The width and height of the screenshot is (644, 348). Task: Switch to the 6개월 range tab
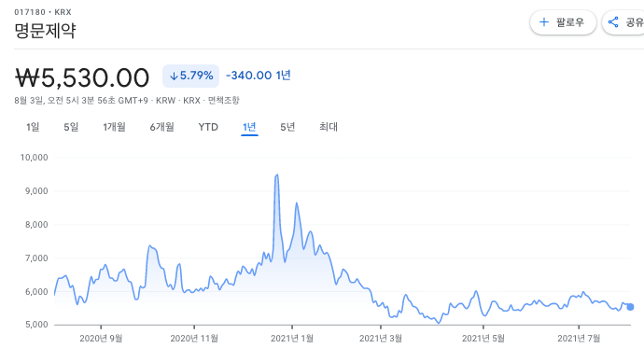pos(161,127)
